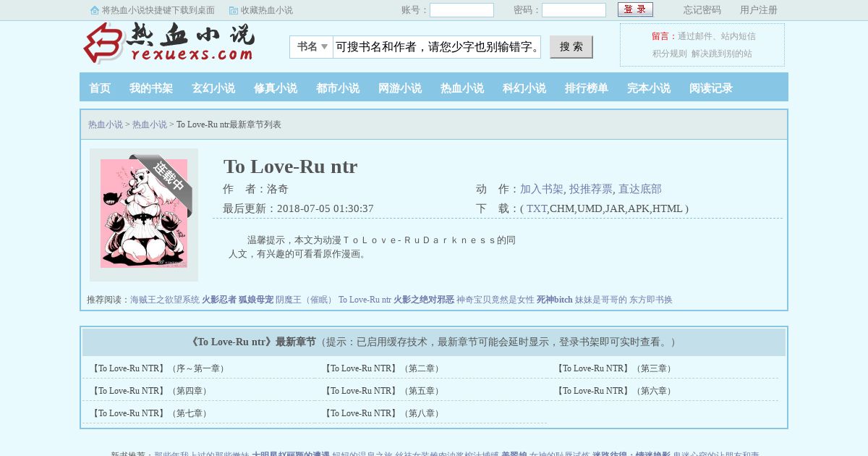Open 排行榜单 navigation item
Image resolution: width=868 pixels, height=456 pixels.
(587, 88)
